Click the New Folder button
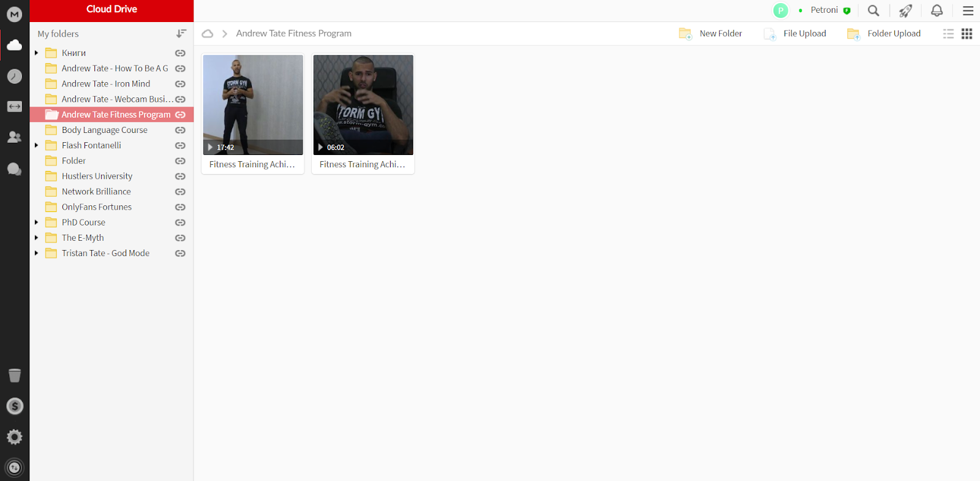980x481 pixels. coord(710,34)
